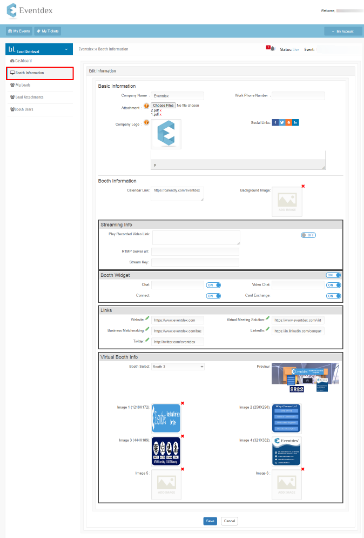Expand the Lead Retrieval sidebar header

pos(39,49)
